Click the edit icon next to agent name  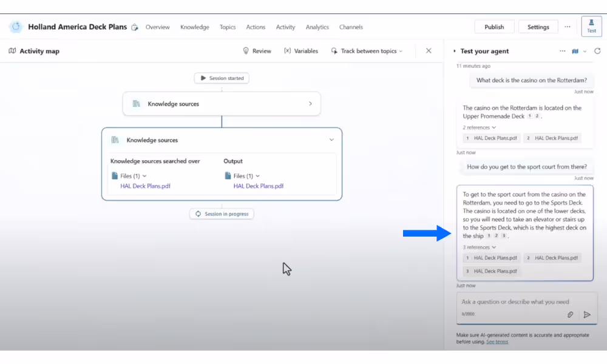pos(134,27)
